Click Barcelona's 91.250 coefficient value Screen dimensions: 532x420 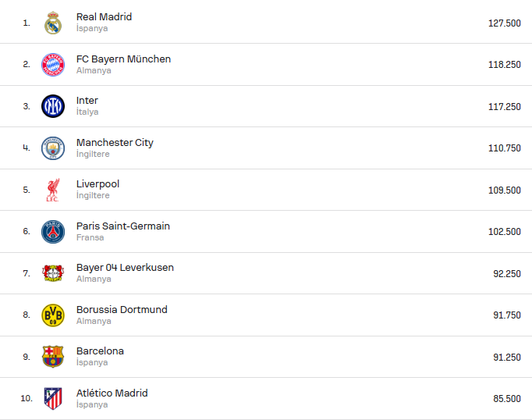click(506, 357)
